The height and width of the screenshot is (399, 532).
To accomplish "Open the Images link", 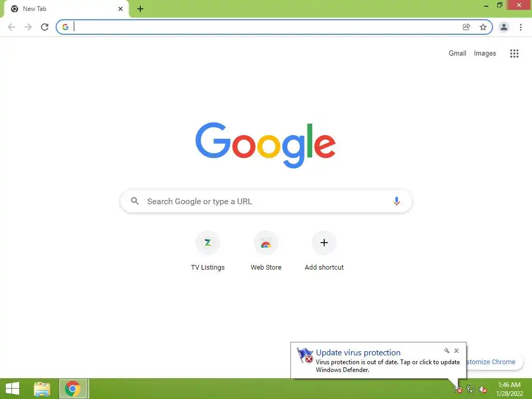I will (x=485, y=54).
